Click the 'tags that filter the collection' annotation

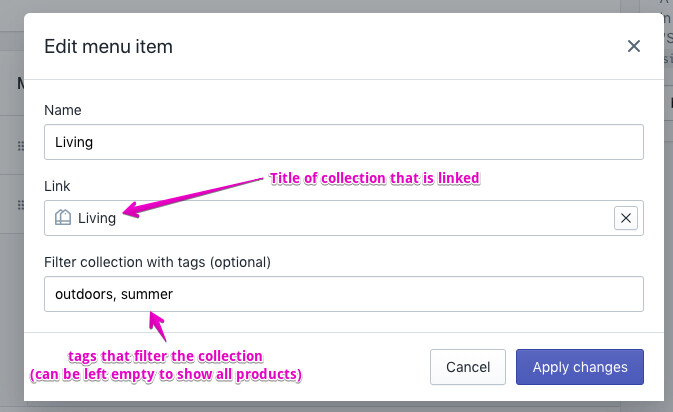pyautogui.click(x=165, y=356)
